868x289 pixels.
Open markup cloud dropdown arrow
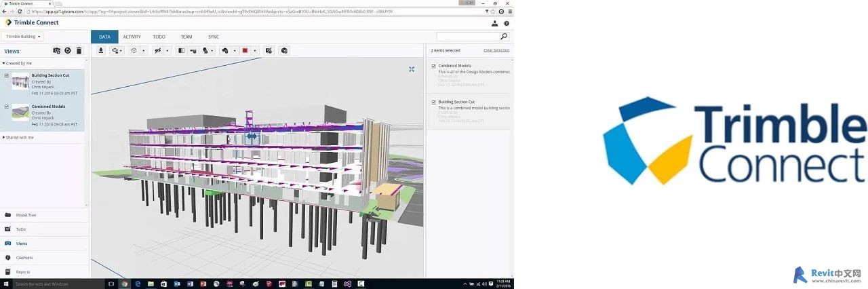tap(235, 51)
